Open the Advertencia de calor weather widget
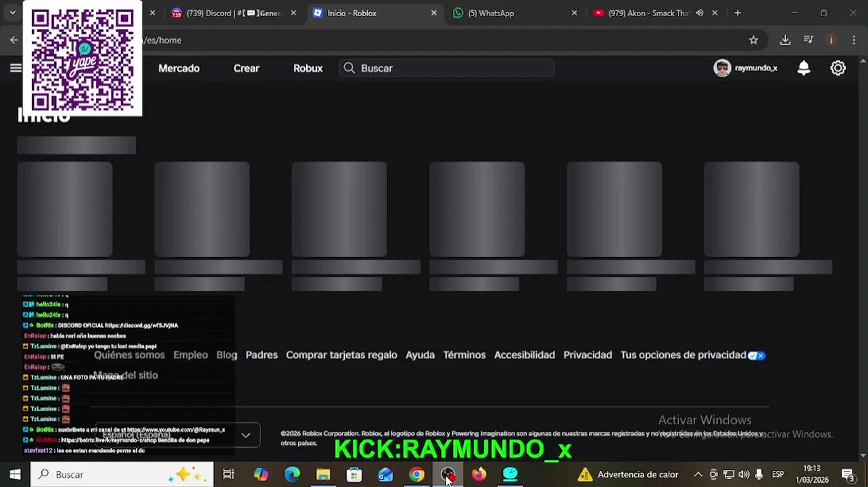Image resolution: width=868 pixels, height=487 pixels. click(x=627, y=474)
